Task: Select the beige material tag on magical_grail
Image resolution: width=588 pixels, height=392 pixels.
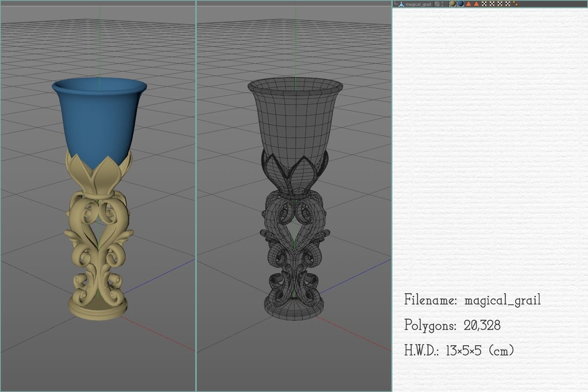Action: click(x=452, y=4)
